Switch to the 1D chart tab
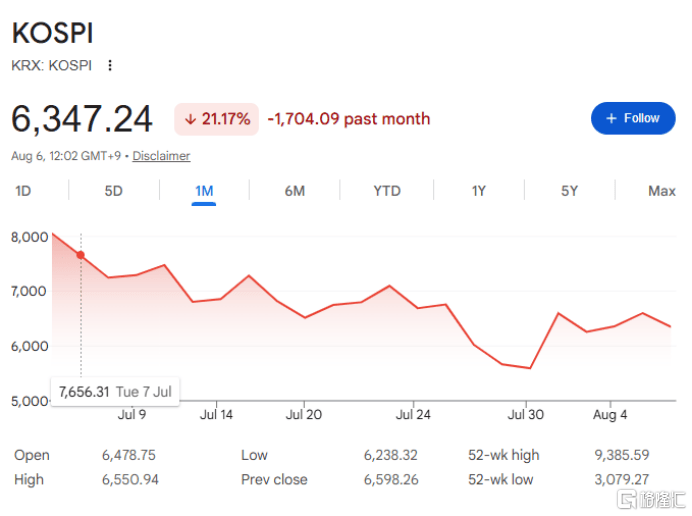The image size is (692, 516). pos(23,191)
